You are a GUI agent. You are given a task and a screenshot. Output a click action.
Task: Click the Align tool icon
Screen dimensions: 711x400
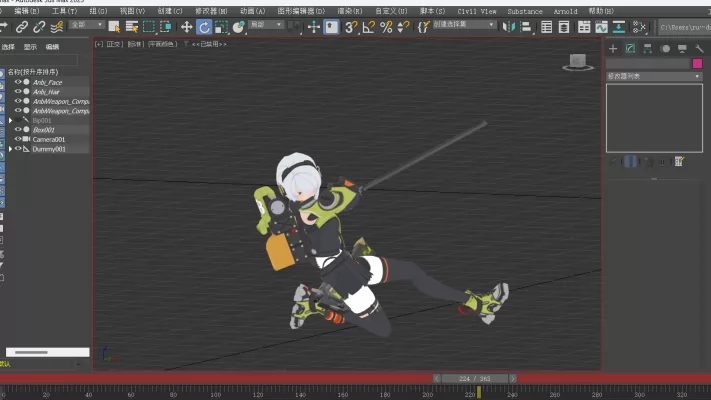[526, 27]
